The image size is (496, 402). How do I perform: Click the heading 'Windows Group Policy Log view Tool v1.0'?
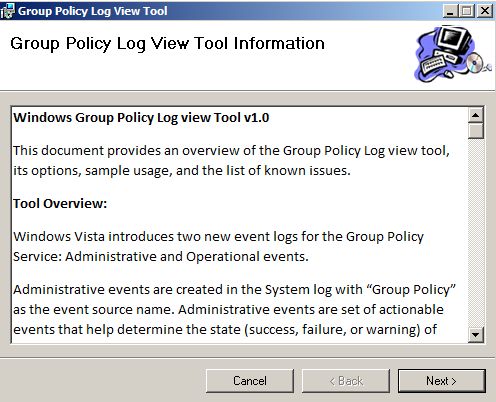coord(141,118)
